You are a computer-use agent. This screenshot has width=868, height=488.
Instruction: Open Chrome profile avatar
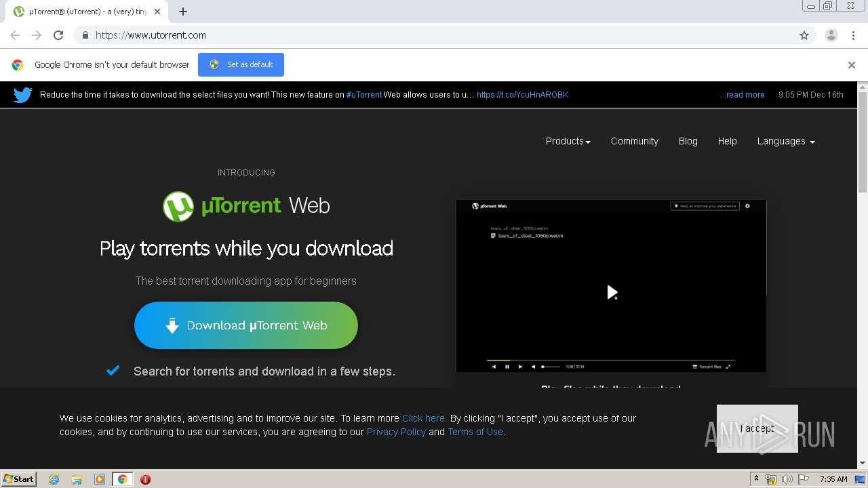coord(831,35)
